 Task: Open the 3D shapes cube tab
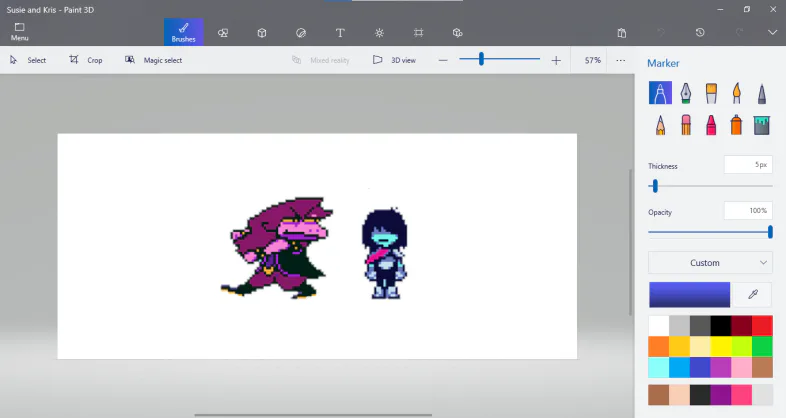point(262,33)
